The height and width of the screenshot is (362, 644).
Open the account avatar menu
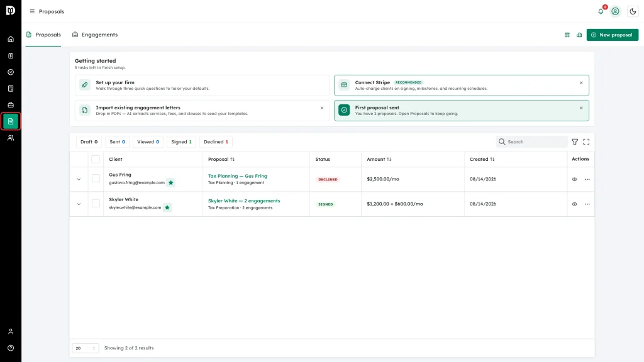(615, 11)
